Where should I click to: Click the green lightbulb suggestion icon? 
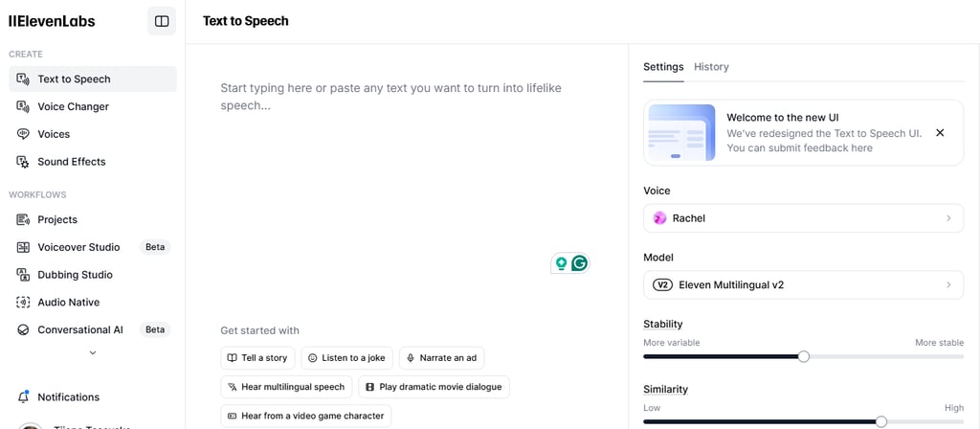[561, 263]
